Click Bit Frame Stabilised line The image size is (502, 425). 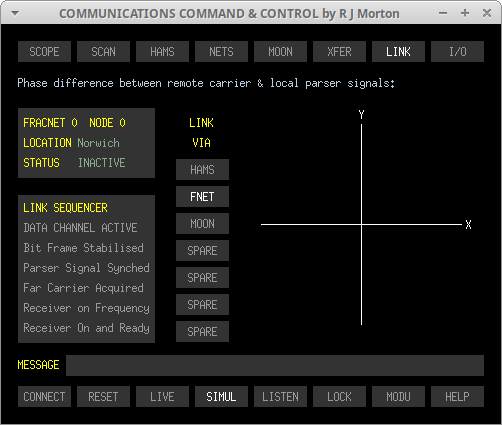pos(83,248)
